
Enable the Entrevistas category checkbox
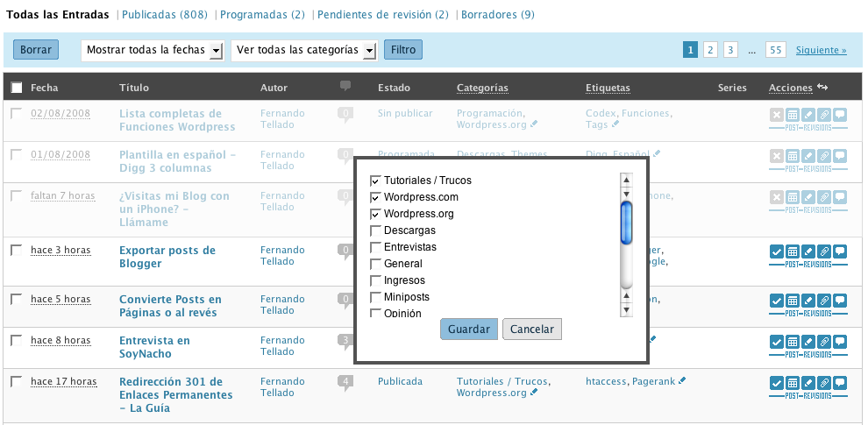click(376, 247)
